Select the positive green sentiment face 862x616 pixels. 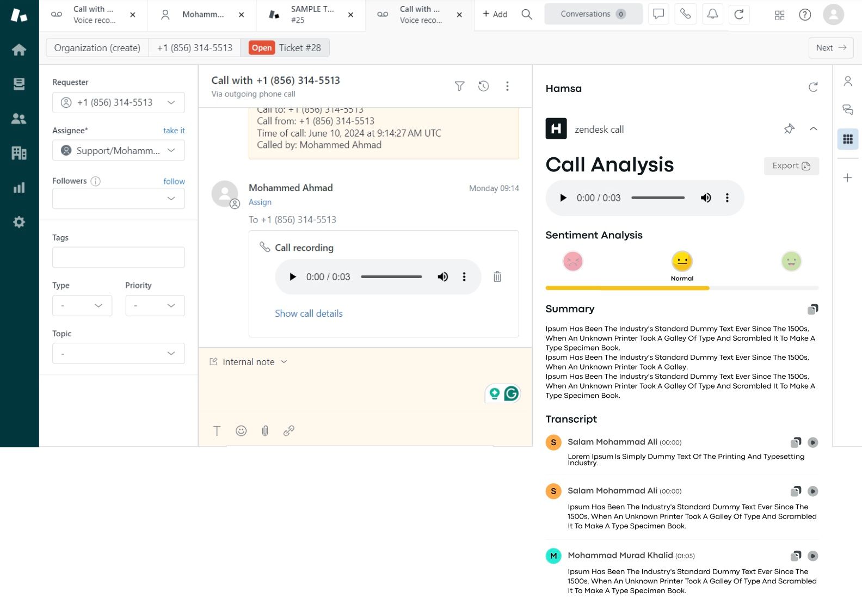tap(791, 261)
